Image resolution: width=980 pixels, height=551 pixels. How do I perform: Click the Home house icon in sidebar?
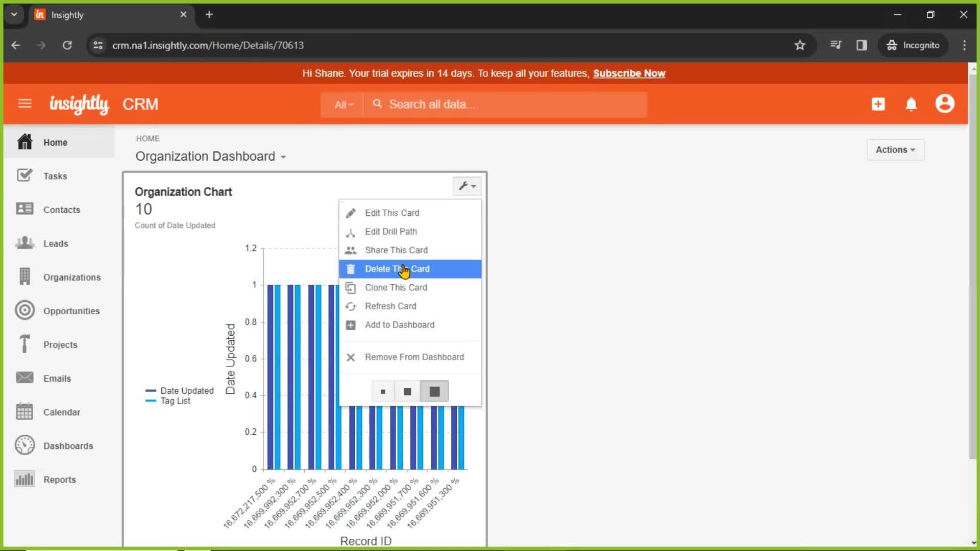click(x=24, y=142)
